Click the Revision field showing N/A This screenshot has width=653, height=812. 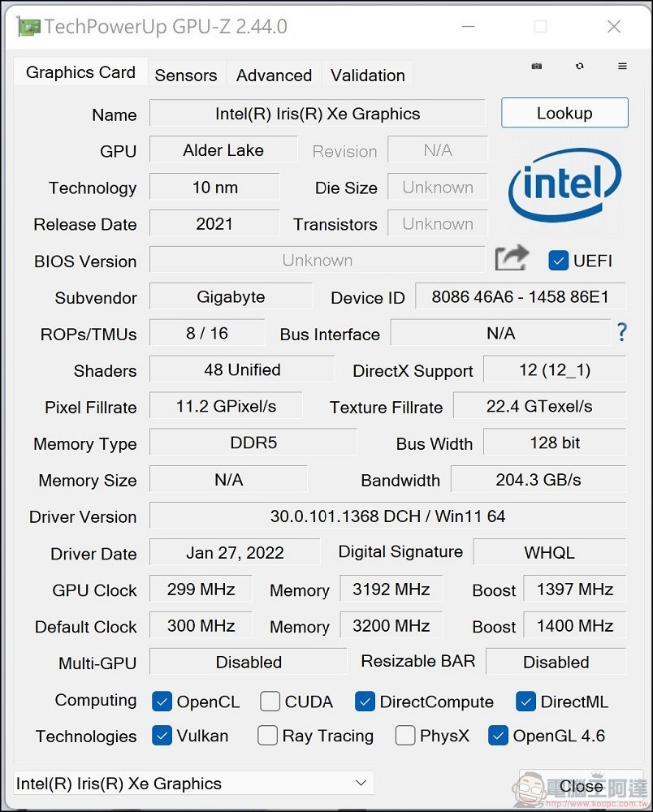coord(438,149)
